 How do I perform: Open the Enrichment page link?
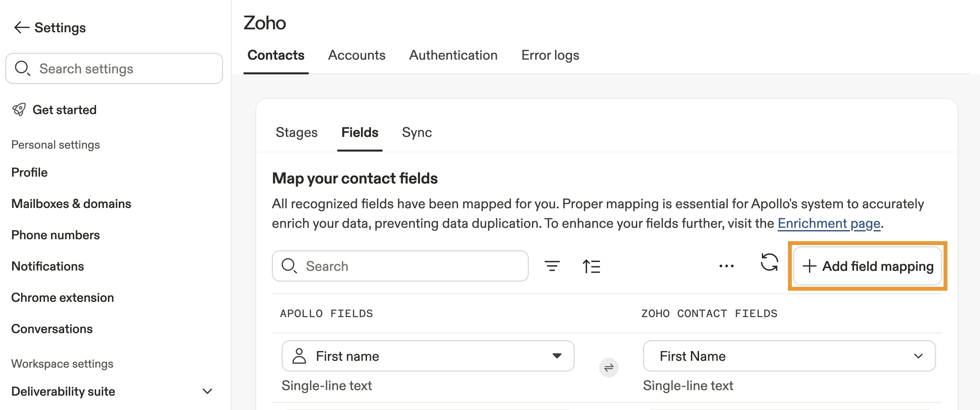pos(829,223)
